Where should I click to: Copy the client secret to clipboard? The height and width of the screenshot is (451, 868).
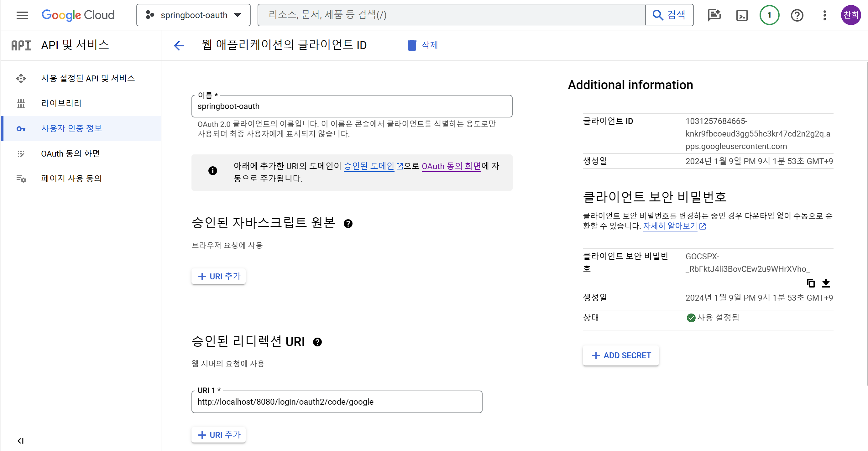click(811, 283)
